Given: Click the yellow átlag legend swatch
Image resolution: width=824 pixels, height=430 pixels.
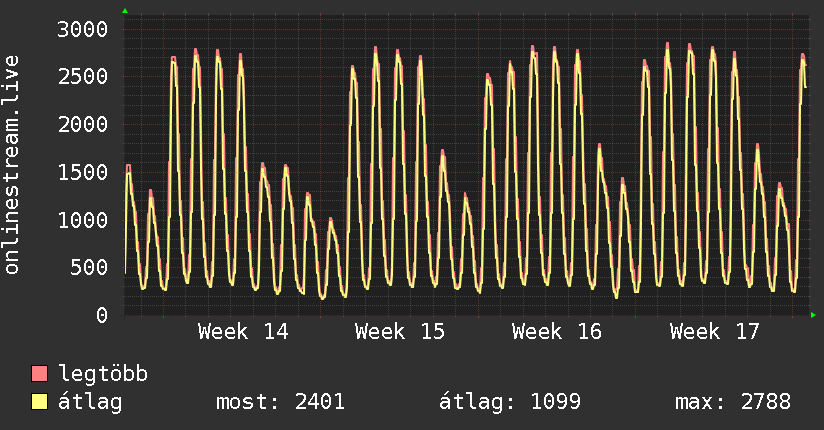Looking at the screenshot, I should tap(39, 401).
